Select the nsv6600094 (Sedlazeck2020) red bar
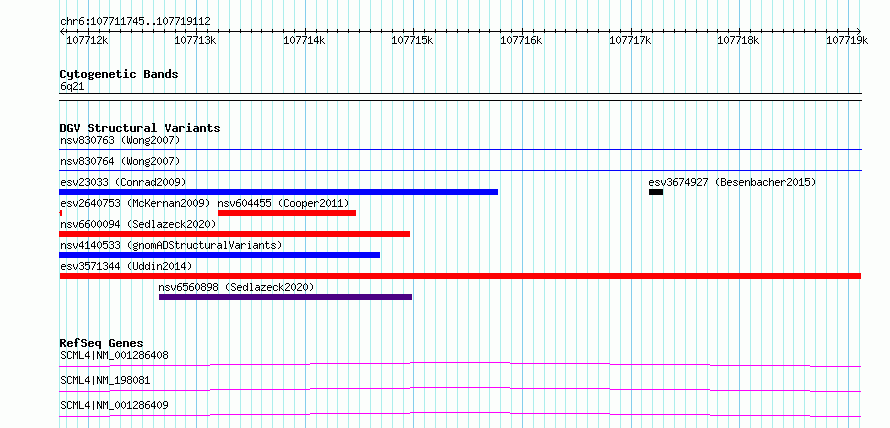Viewport: 890px width, 428px height. tap(234, 234)
